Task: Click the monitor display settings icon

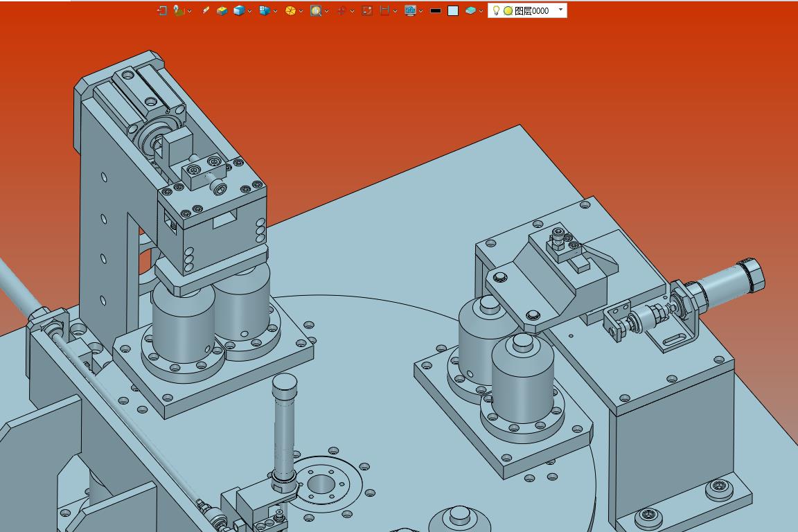Action: [410, 10]
